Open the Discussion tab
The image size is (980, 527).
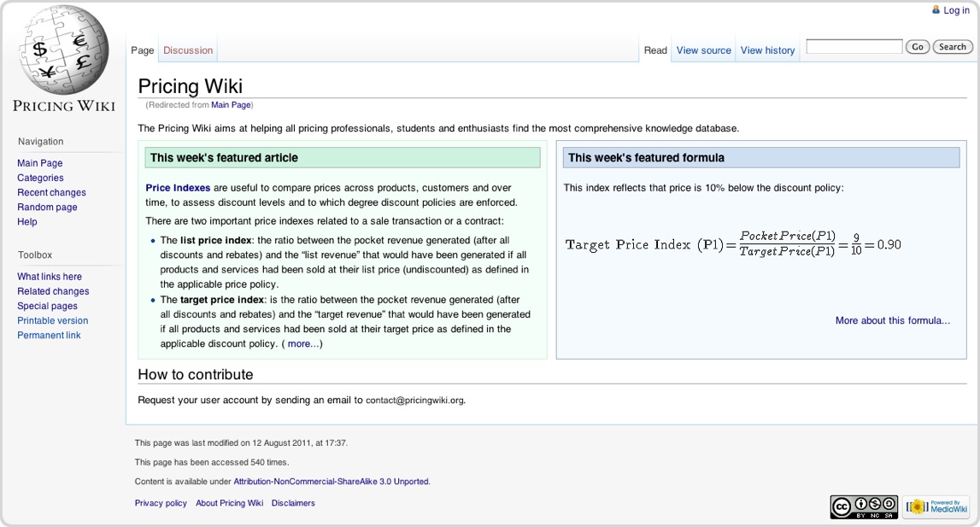coord(188,50)
